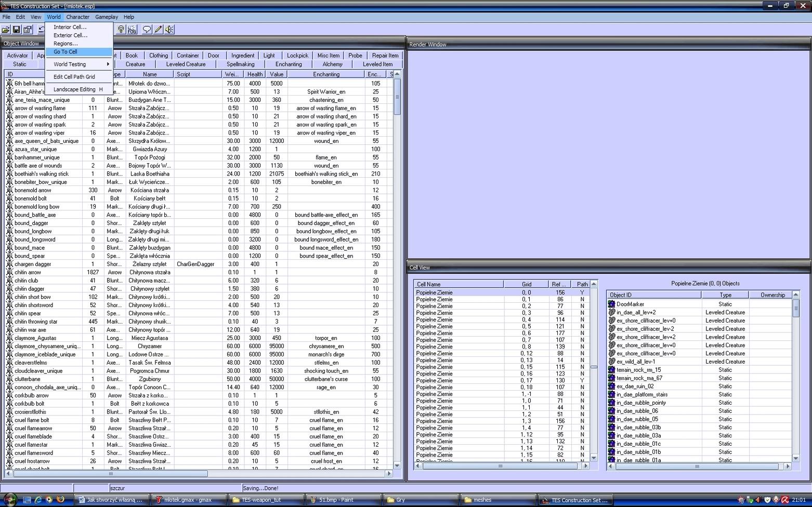Click the speaker sound icon

click(169, 30)
